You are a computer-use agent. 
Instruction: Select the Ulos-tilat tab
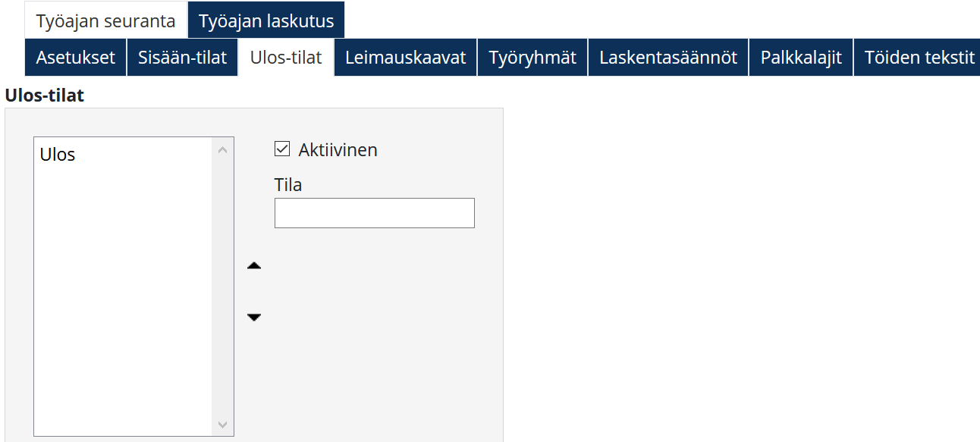click(286, 58)
